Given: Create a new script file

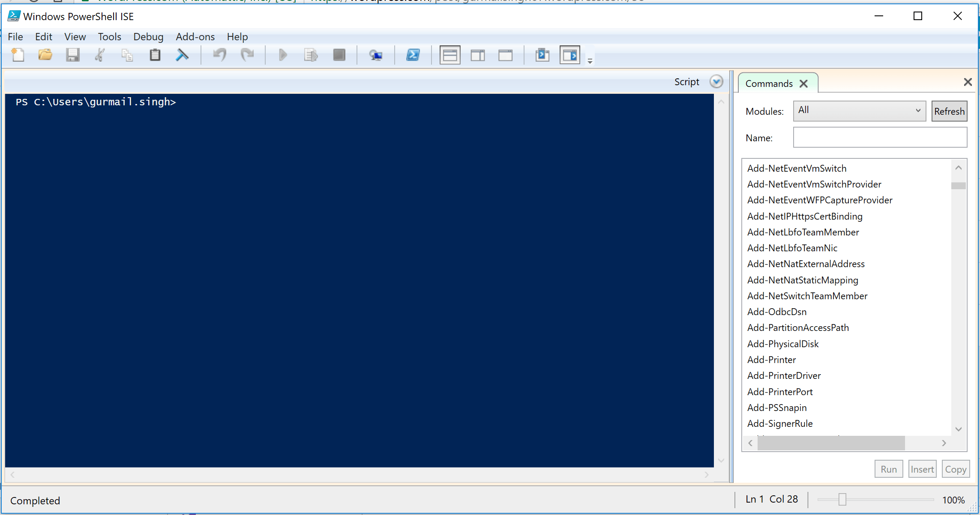Looking at the screenshot, I should pos(18,55).
